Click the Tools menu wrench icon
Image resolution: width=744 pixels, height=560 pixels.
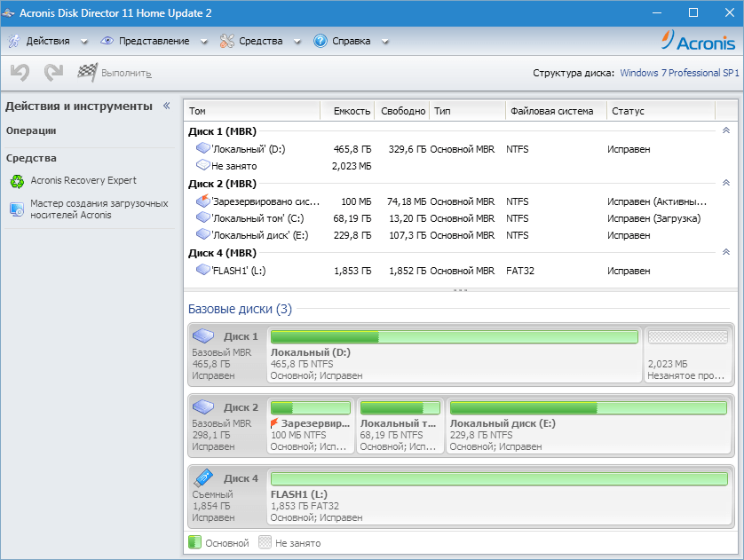coord(226,41)
